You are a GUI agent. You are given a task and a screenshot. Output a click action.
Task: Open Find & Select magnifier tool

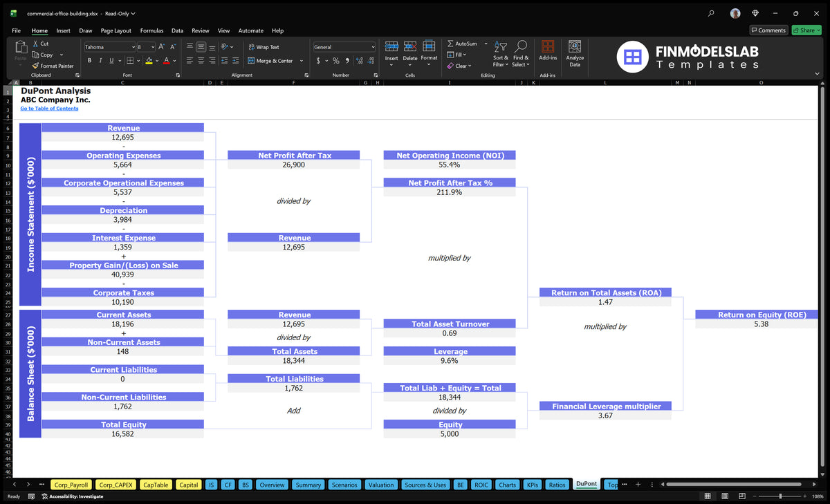pyautogui.click(x=522, y=52)
